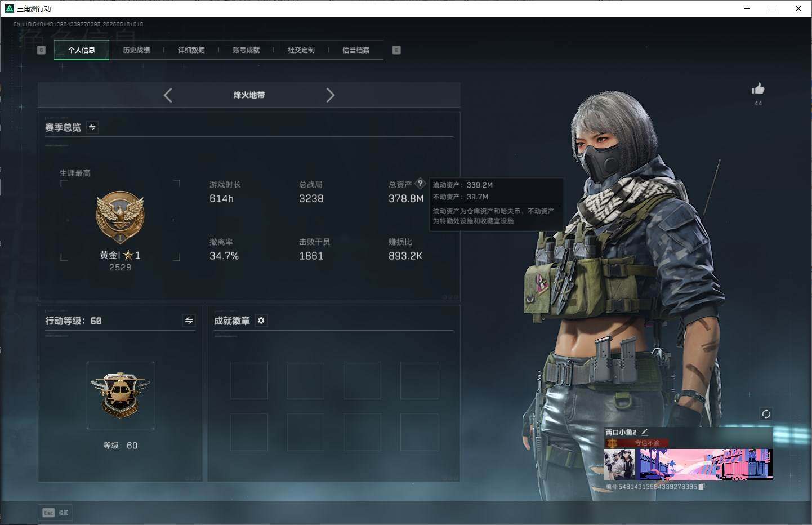Image resolution: width=812 pixels, height=525 pixels.
Task: Click the 总资产 378.8M value
Action: (x=406, y=199)
